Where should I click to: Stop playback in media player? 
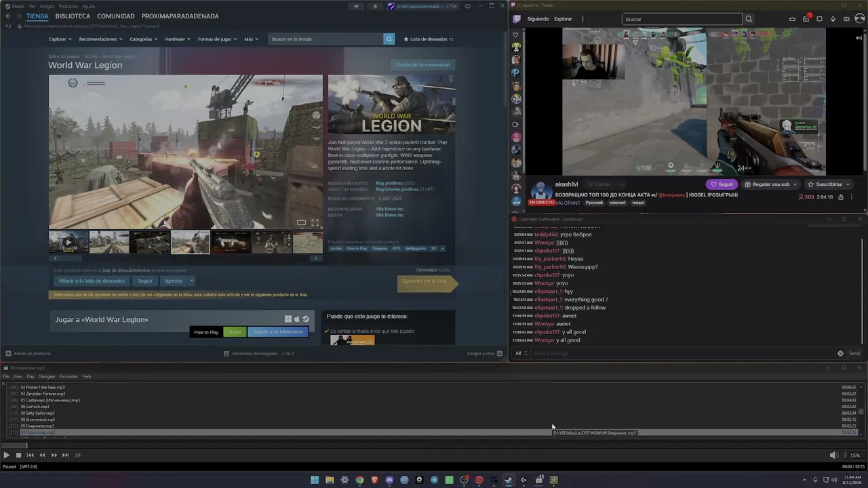pos(18,455)
